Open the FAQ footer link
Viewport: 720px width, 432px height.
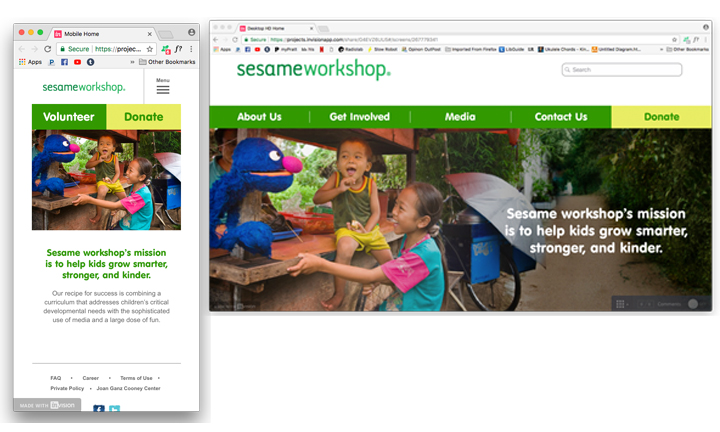click(56, 378)
